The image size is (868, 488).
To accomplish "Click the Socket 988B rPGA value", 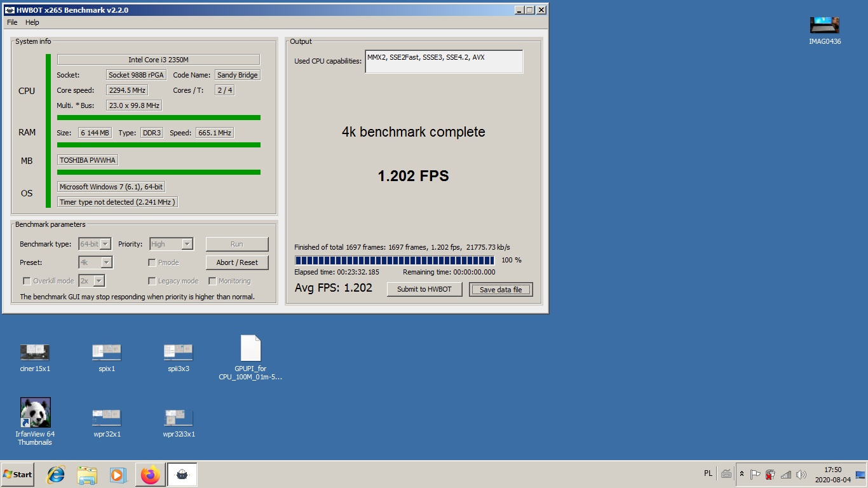I will pyautogui.click(x=136, y=75).
